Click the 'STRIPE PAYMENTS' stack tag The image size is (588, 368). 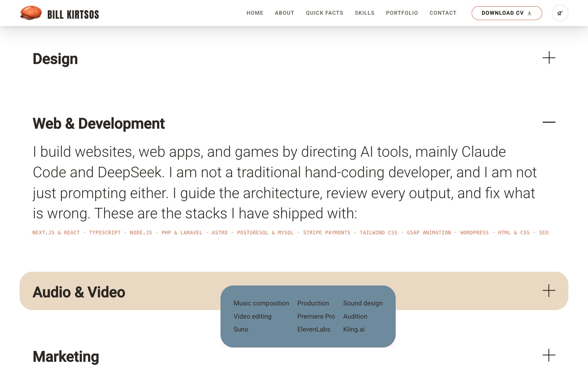click(326, 233)
